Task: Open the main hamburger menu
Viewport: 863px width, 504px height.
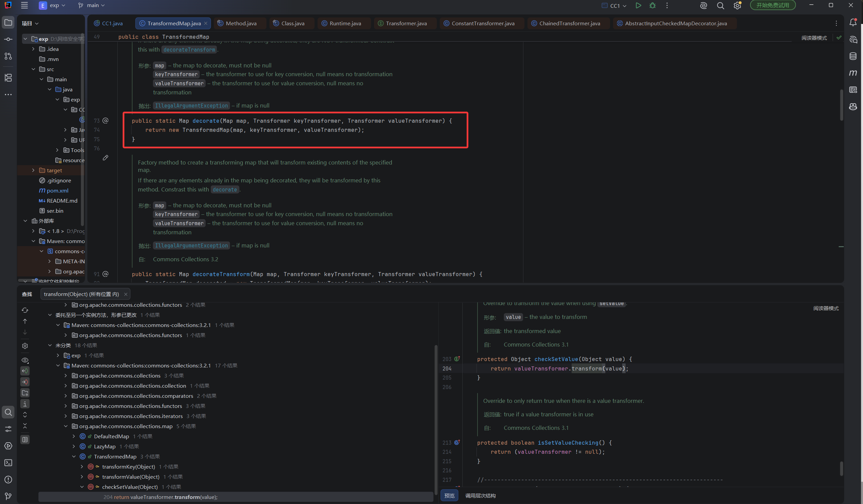Action: click(24, 5)
